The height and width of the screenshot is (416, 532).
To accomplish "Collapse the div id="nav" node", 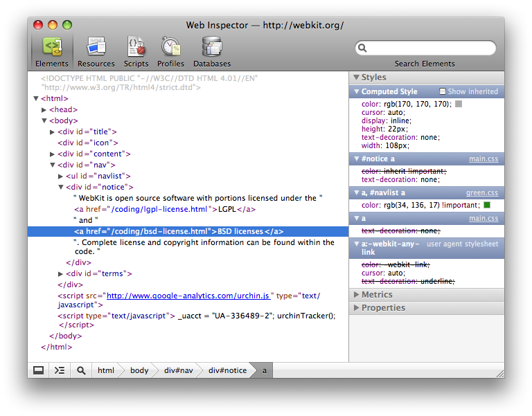I will pyautogui.click(x=53, y=165).
